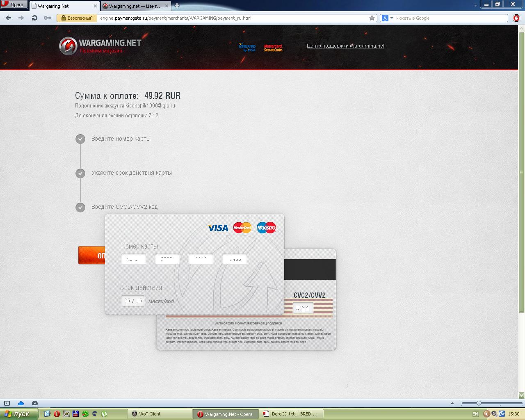Open the password manager key icon
525x420 pixels.
(x=48, y=18)
